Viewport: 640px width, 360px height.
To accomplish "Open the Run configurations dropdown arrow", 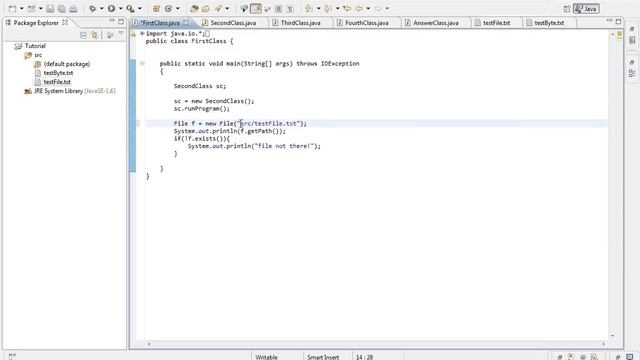I will 120,9.
